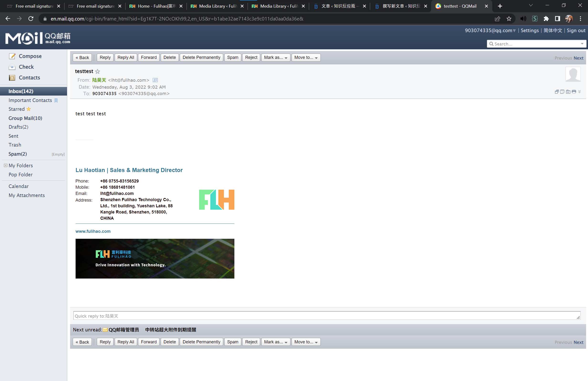This screenshot has height=381, width=588.
Task: Open Chrome menu three dots
Action: (x=580, y=19)
